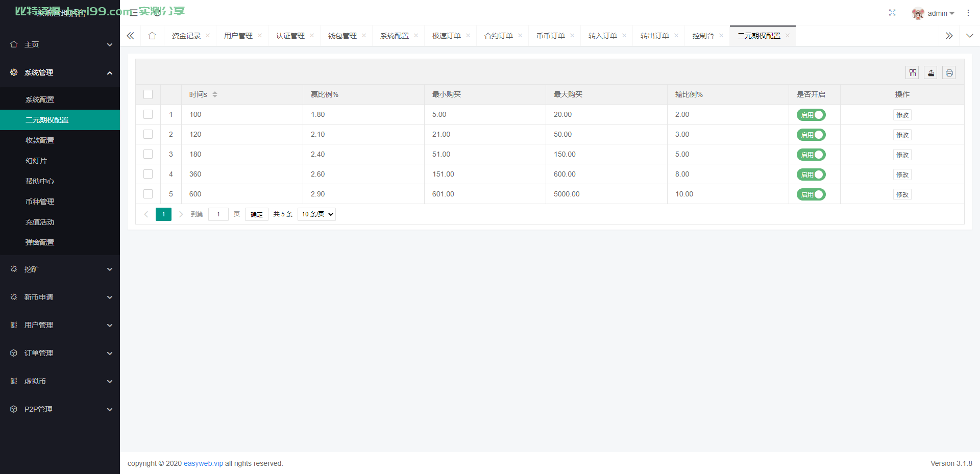
Task: Close the 币币订单 tab
Action: pos(572,36)
